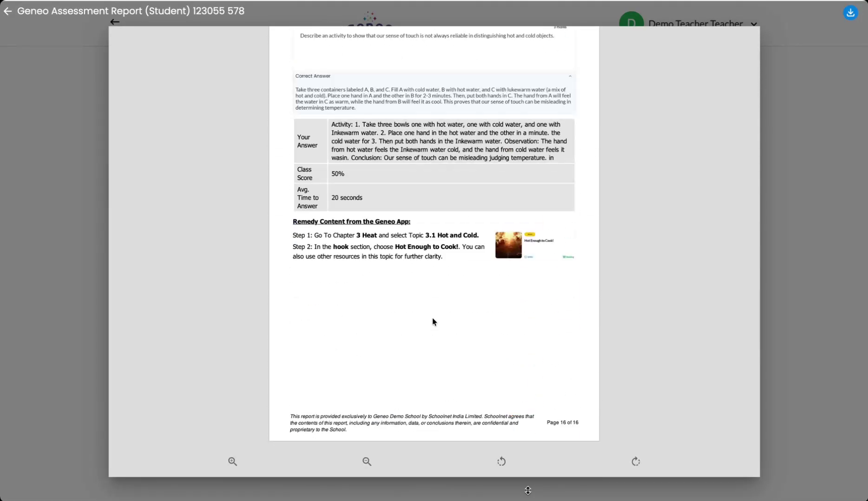Viewport: 868px width, 501px height.
Task: Rotate the report counterclockwise
Action: [x=501, y=461]
